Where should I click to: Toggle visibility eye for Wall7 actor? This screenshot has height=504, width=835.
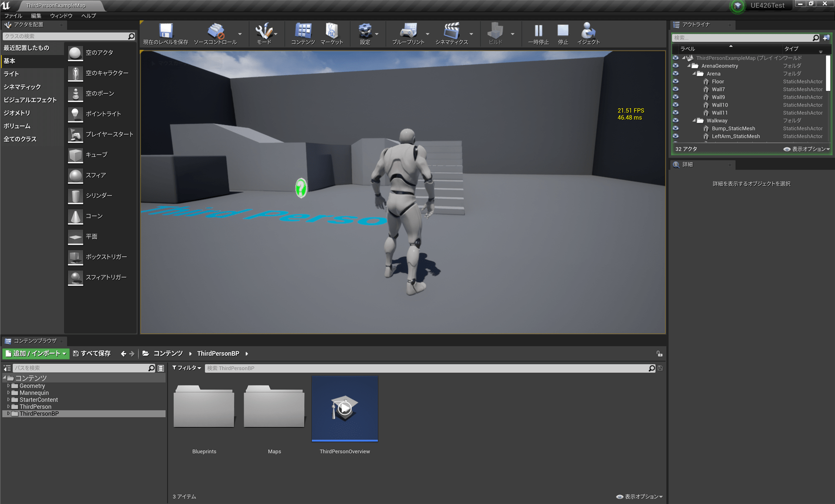click(675, 89)
